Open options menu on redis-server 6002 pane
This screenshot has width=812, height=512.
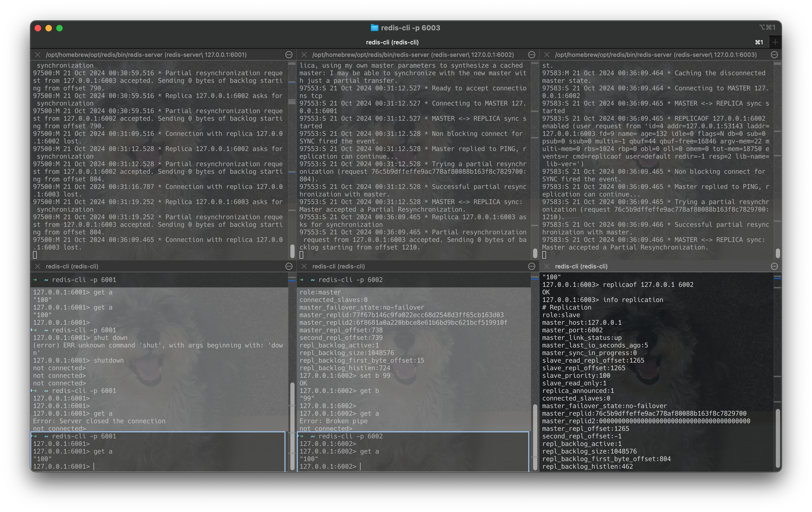[x=532, y=54]
